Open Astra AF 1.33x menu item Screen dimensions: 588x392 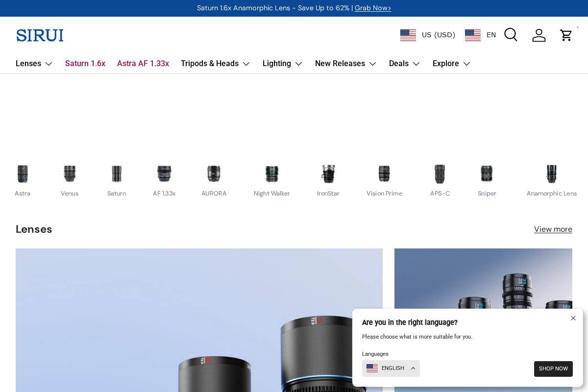pyautogui.click(x=143, y=64)
